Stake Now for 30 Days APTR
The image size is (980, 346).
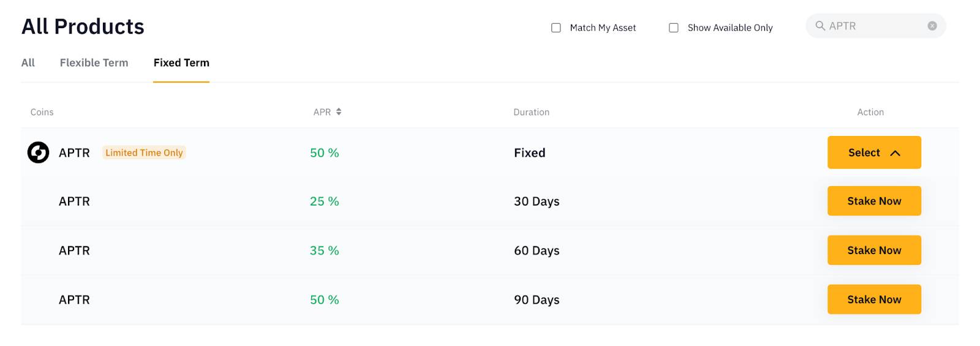coord(874,201)
